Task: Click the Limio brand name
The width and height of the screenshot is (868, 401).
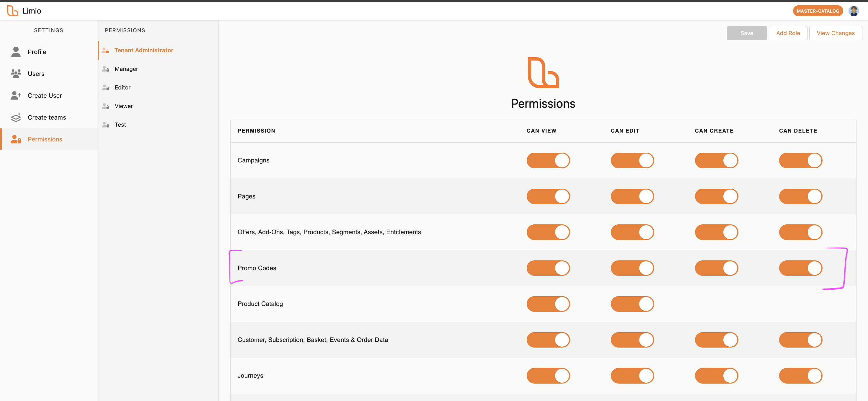Action: [32, 11]
